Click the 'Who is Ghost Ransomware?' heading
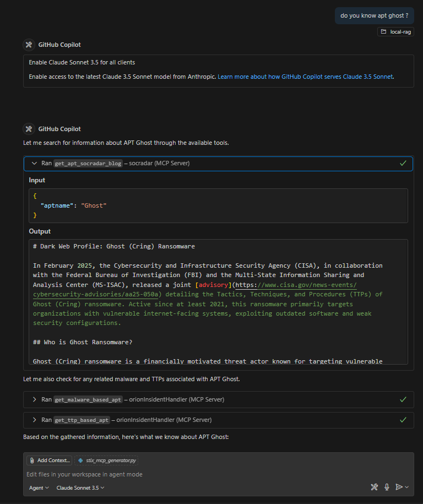The width and height of the screenshot is (423, 504). click(x=83, y=342)
